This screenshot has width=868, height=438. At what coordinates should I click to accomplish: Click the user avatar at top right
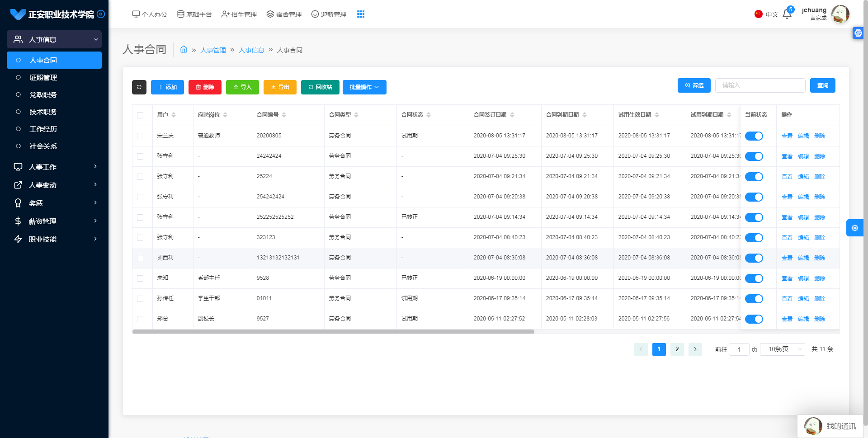(x=840, y=14)
